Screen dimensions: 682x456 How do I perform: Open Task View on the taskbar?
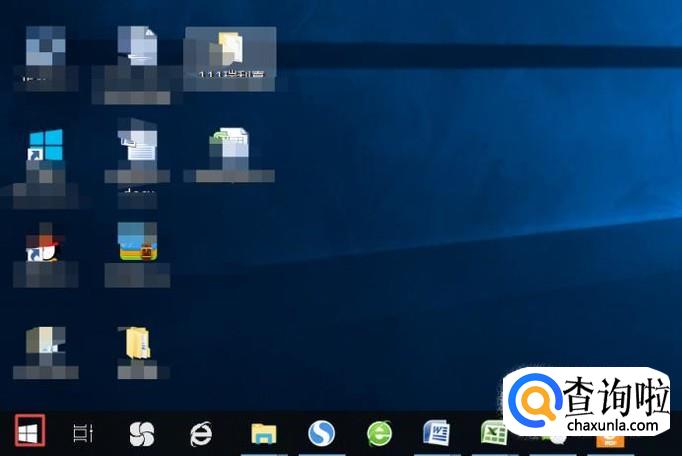(x=84, y=434)
